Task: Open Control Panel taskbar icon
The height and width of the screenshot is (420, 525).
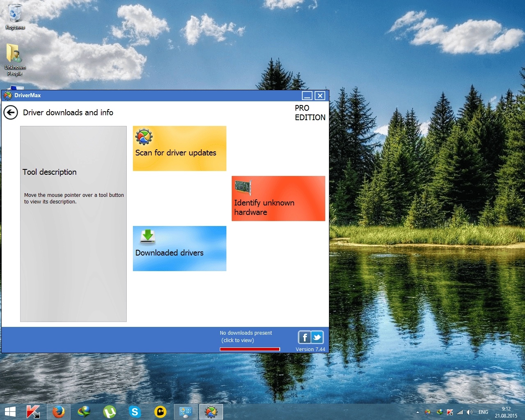Action: click(x=186, y=412)
